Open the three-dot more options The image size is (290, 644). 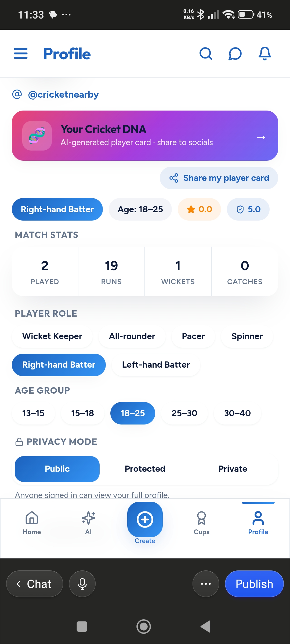click(206, 584)
